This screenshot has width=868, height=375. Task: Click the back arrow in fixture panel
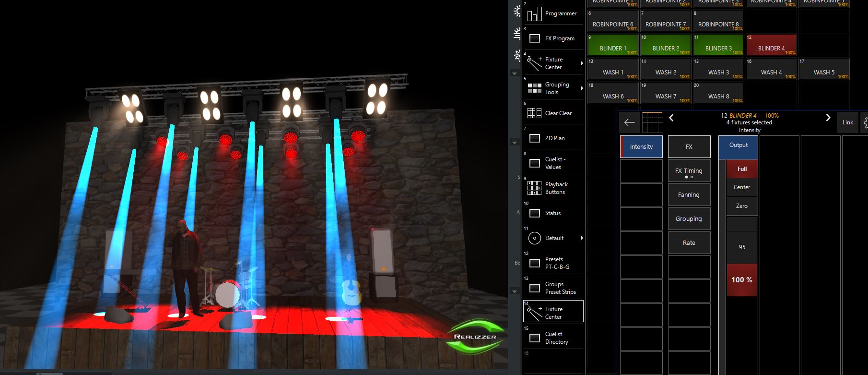coord(629,123)
